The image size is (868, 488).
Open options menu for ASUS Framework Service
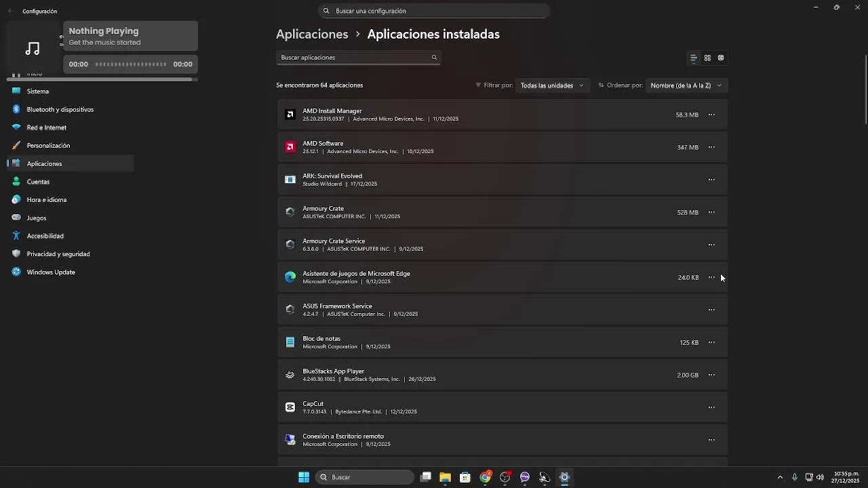711,310
